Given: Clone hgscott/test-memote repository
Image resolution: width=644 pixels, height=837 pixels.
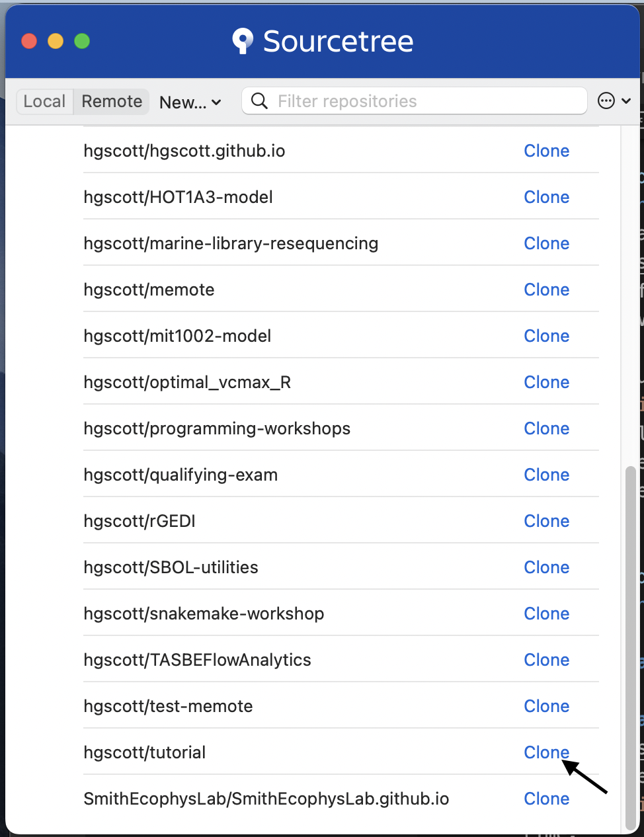Looking at the screenshot, I should (x=546, y=706).
